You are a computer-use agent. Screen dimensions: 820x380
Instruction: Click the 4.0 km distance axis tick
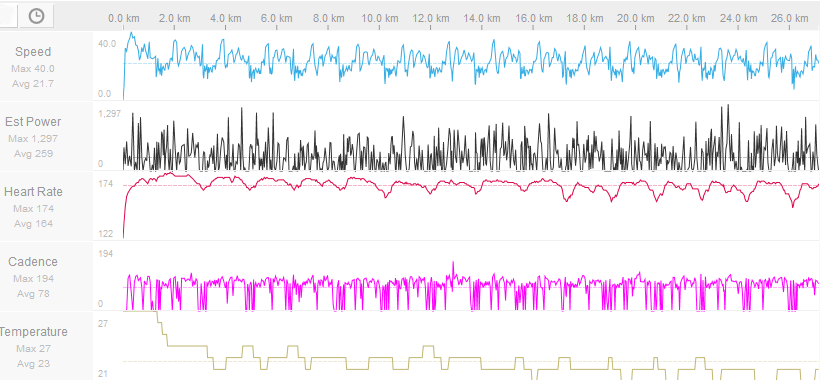point(225,18)
